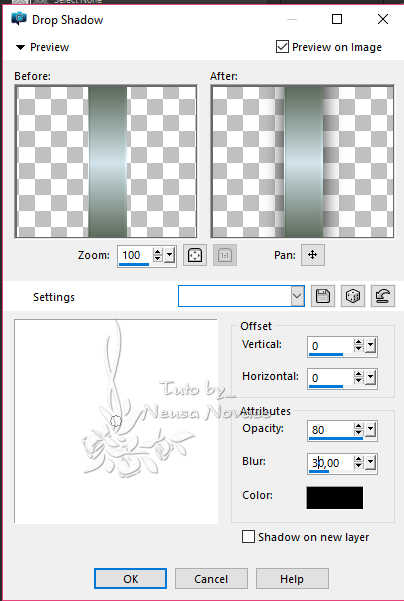404x601 pixels.
Task: Uncheck Preview on Image checkbox
Action: 282,47
